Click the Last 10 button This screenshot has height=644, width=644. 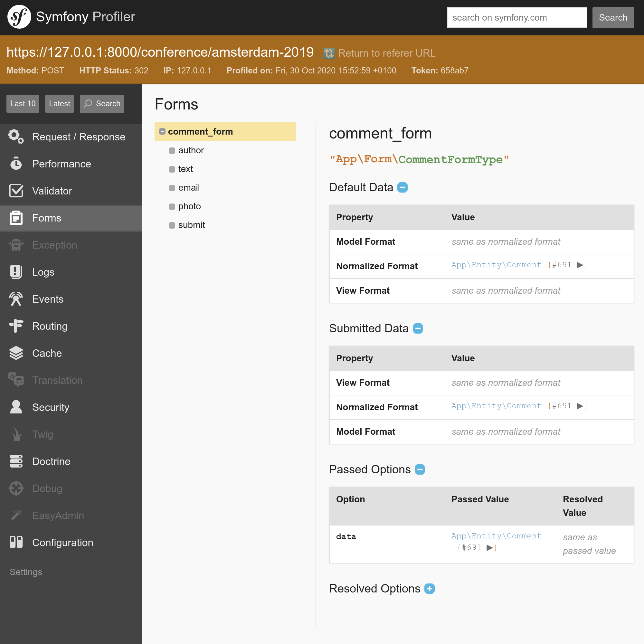point(23,104)
